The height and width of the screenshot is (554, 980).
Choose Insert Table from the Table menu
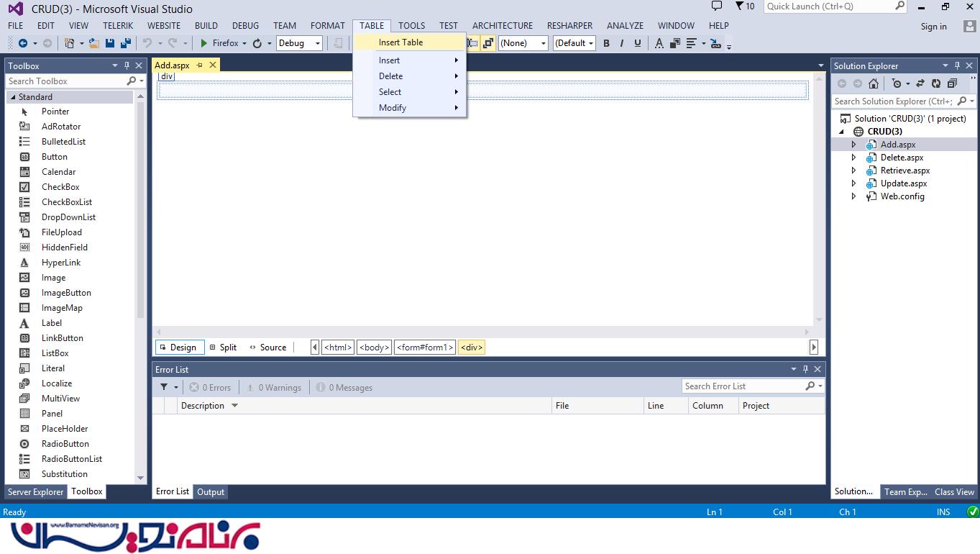pyautogui.click(x=400, y=42)
